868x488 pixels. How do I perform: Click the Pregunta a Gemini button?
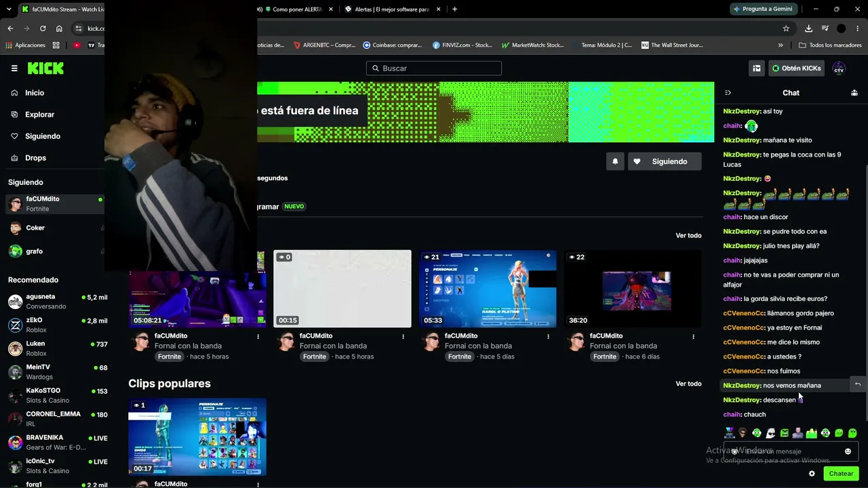click(763, 9)
